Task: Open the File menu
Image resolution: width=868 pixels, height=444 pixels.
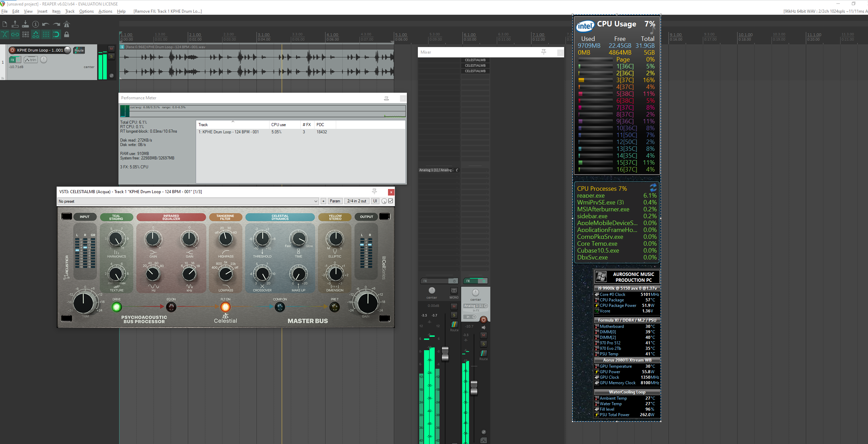Action: (4, 11)
